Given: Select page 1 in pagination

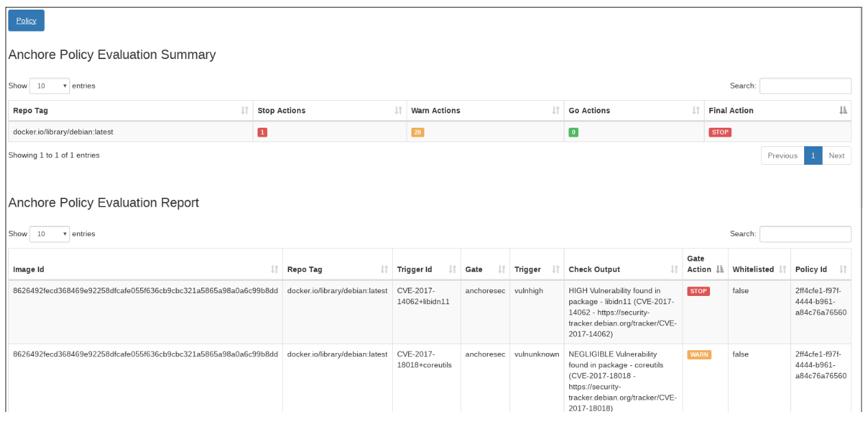Looking at the screenshot, I should (813, 156).
